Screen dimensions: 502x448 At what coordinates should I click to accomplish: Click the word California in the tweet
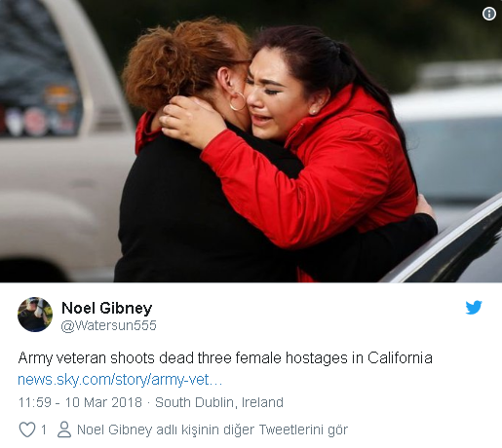(x=400, y=358)
